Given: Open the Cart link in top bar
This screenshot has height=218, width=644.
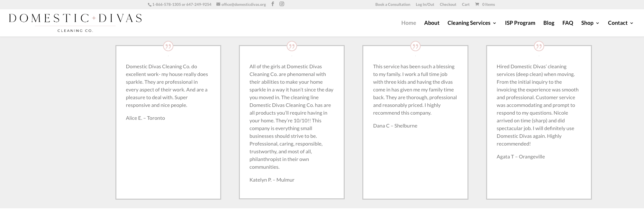Looking at the screenshot, I should point(466,5).
